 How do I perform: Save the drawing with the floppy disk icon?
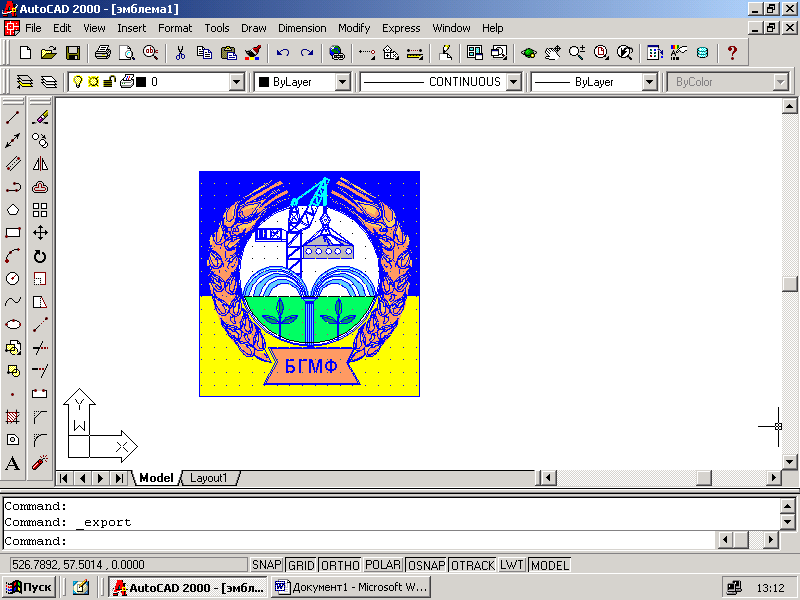pyautogui.click(x=72, y=53)
